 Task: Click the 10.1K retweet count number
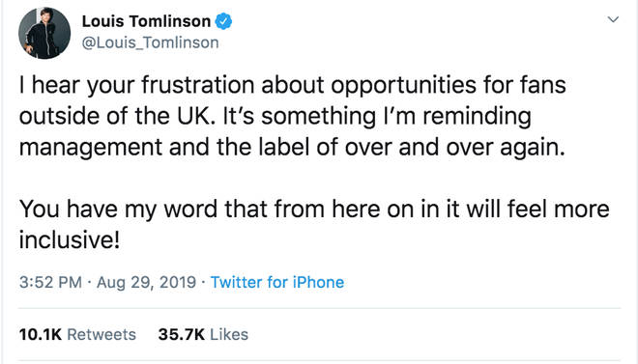[x=41, y=334]
